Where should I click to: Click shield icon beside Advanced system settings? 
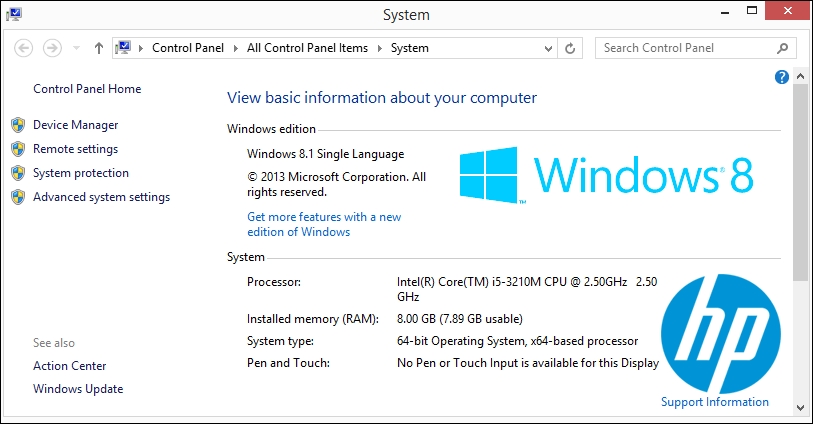coord(18,197)
